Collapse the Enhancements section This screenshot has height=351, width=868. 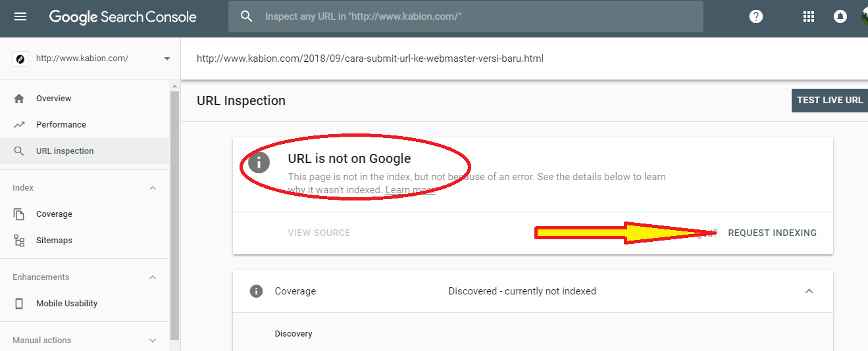point(153,277)
